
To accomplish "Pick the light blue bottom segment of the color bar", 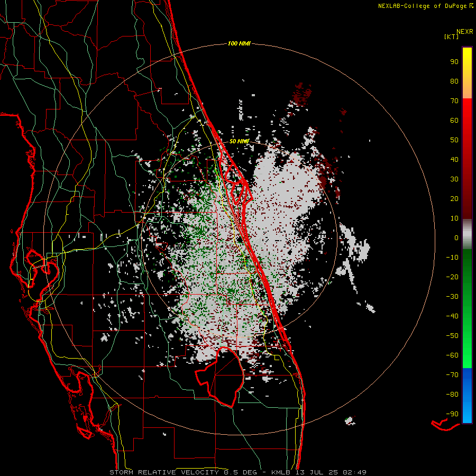I will click(467, 411).
